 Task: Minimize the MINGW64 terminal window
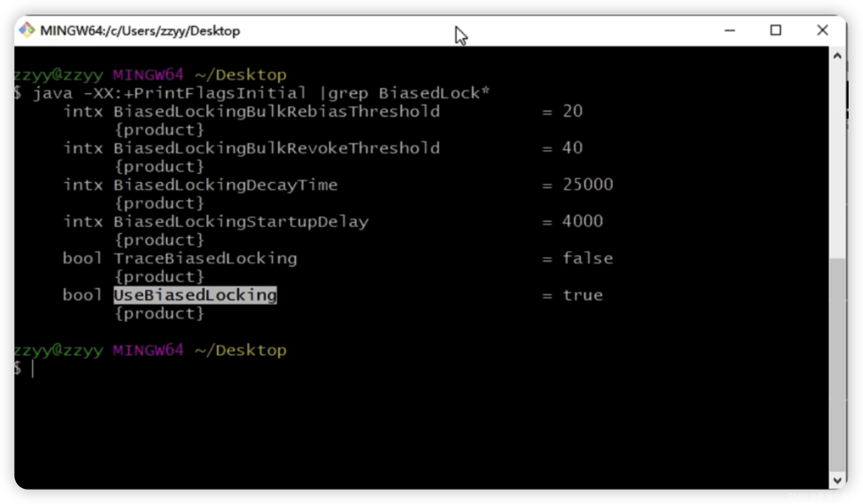click(729, 30)
